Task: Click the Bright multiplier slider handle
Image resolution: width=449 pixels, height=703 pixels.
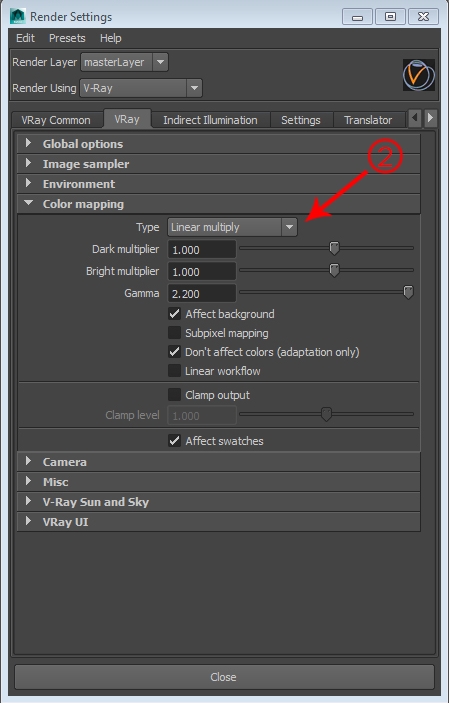Action: pyautogui.click(x=334, y=270)
